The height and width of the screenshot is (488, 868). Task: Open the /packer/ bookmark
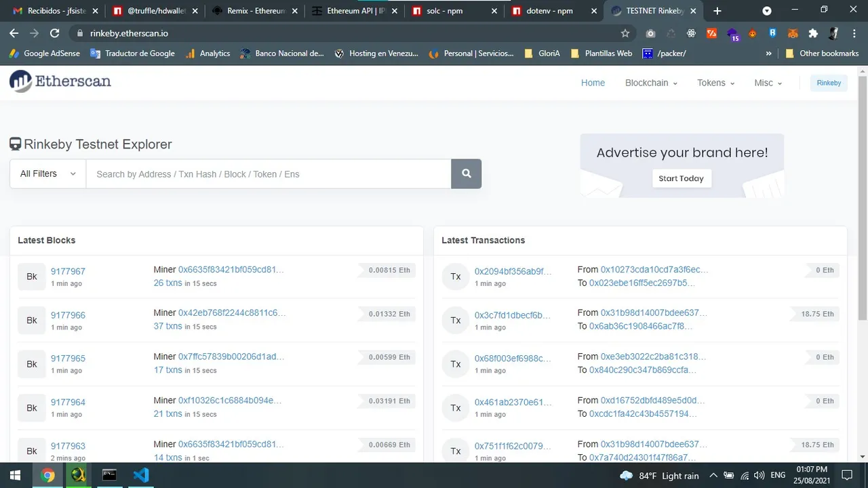click(665, 54)
